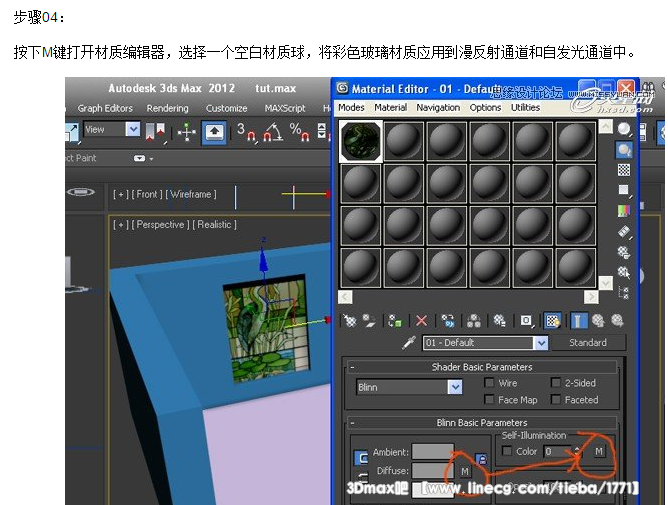
Task: Open Material menu in Material Editor
Action: [x=391, y=107]
